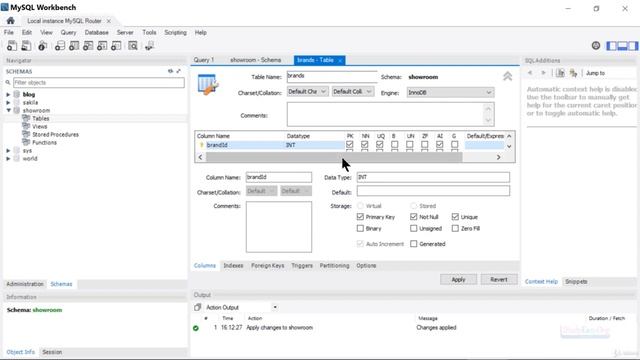Click the Revert button
Screen dimensions: 640x360
(x=499, y=280)
